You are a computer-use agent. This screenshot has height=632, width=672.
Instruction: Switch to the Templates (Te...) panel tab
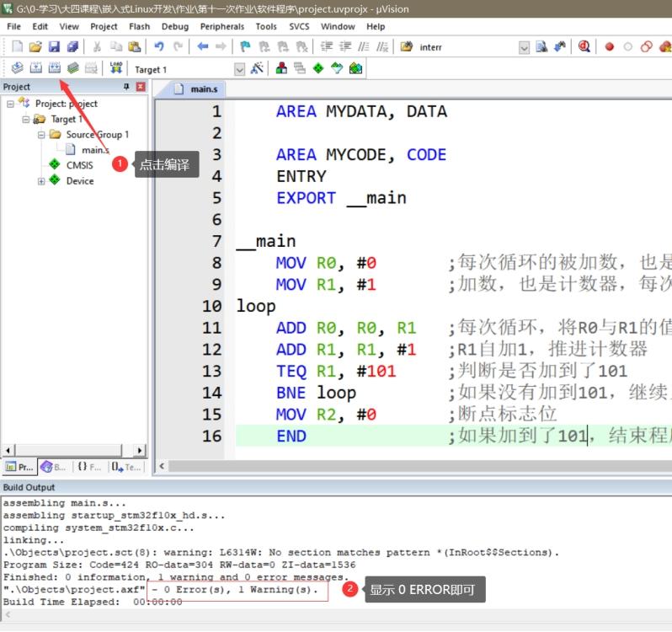(x=126, y=467)
